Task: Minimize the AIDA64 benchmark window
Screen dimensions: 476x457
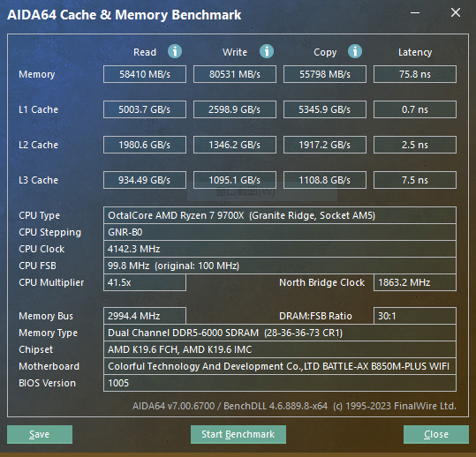Action: 415,12
